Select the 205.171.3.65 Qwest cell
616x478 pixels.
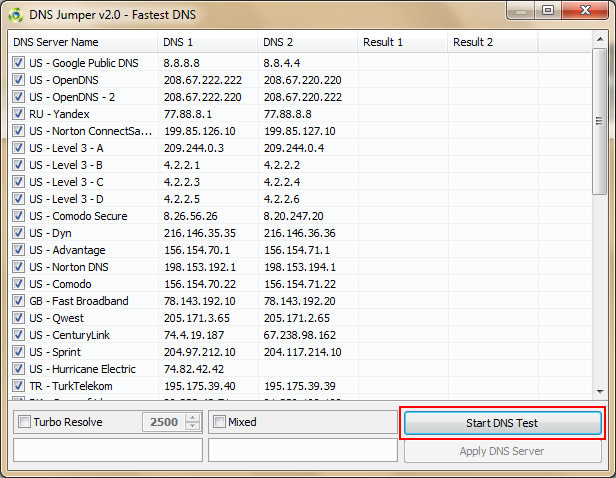coord(197,318)
